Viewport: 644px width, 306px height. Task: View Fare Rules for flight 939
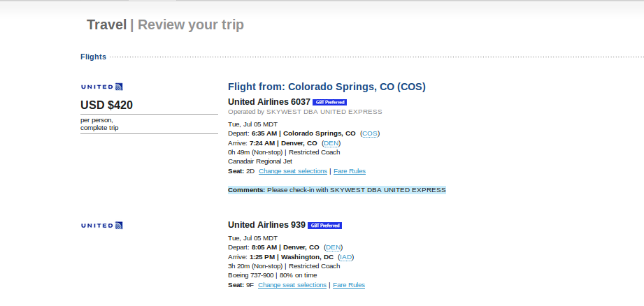coord(349,285)
